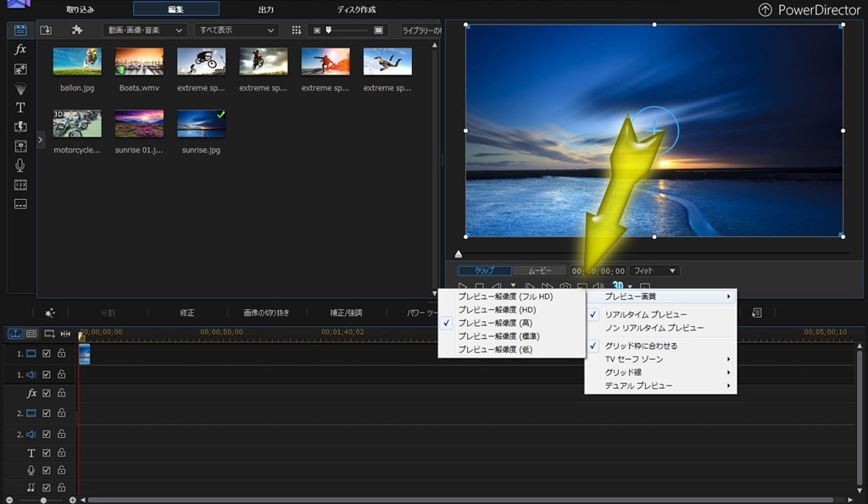
Task: Toggle music track enable checkbox
Action: pos(47,488)
